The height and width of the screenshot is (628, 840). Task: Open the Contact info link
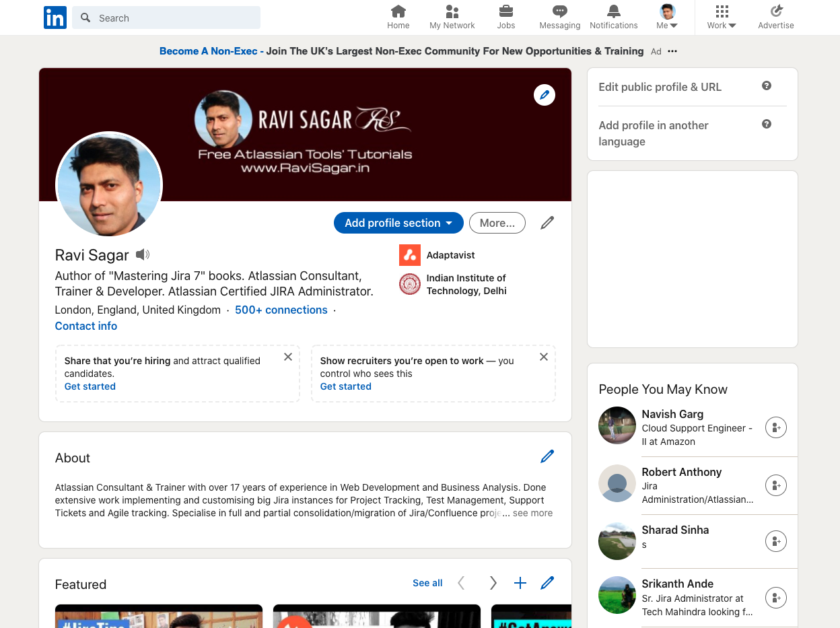point(86,326)
